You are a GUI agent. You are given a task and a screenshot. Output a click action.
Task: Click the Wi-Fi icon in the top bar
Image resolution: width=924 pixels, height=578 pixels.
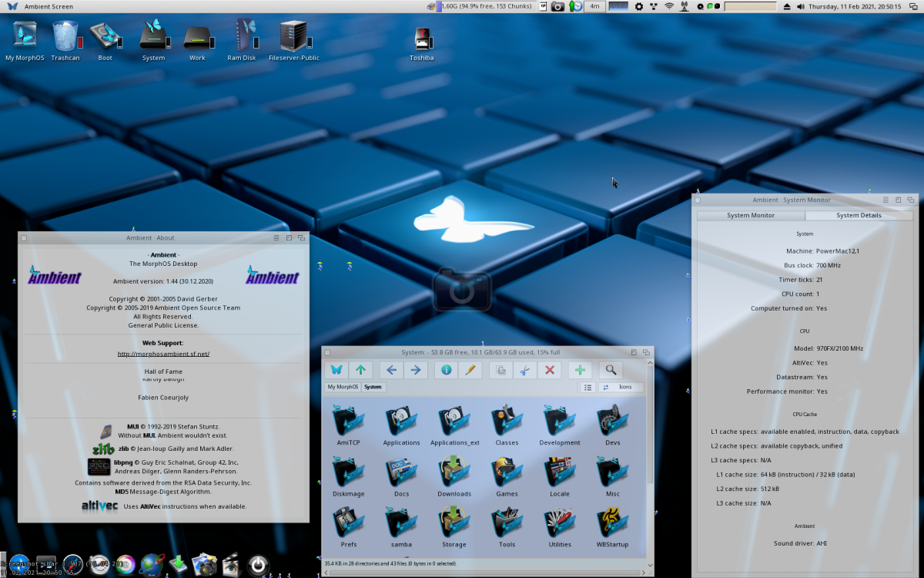click(669, 6)
